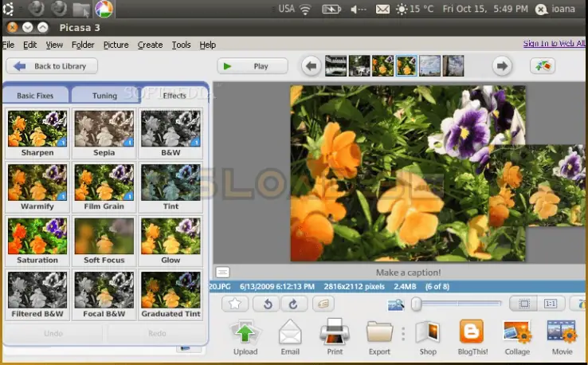Click the Upload icon
The image size is (588, 365).
coord(245,333)
